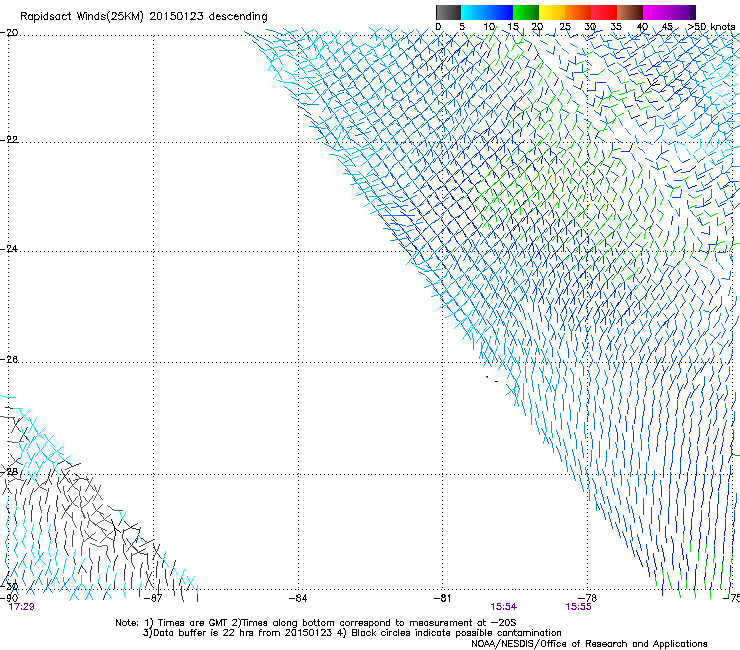Click the yellow 20-25 knots legend swatch
This screenshot has width=740, height=650.
[552, 12]
